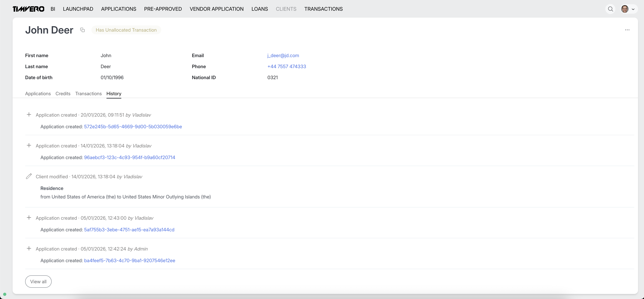Screen dimensions: 644x299
Task: Open the search magnifier icon
Action: pyautogui.click(x=610, y=9)
